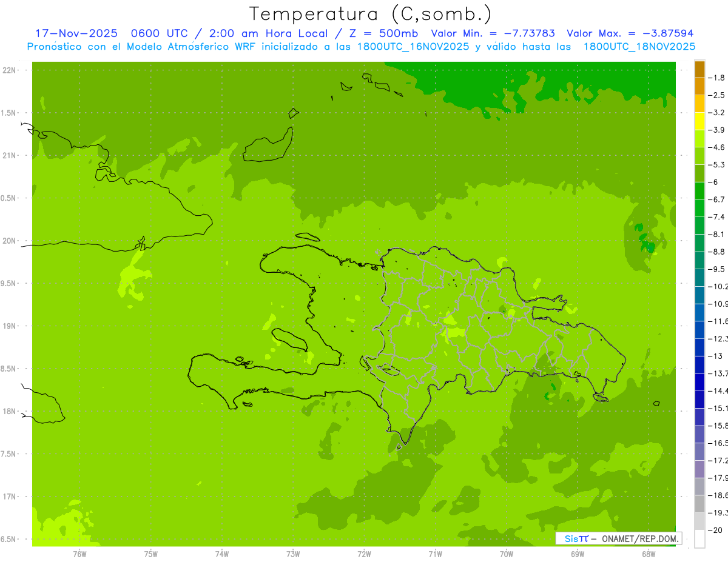Click the '-8.8' legend value

tap(717, 252)
